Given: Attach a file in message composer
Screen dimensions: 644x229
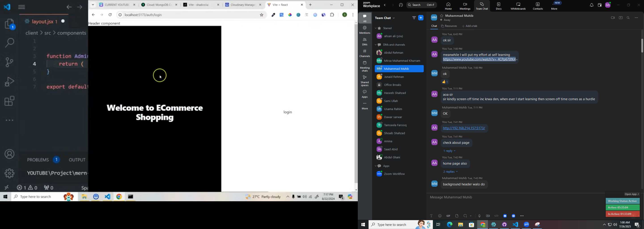Looking at the screenshot, I should coord(457,216).
